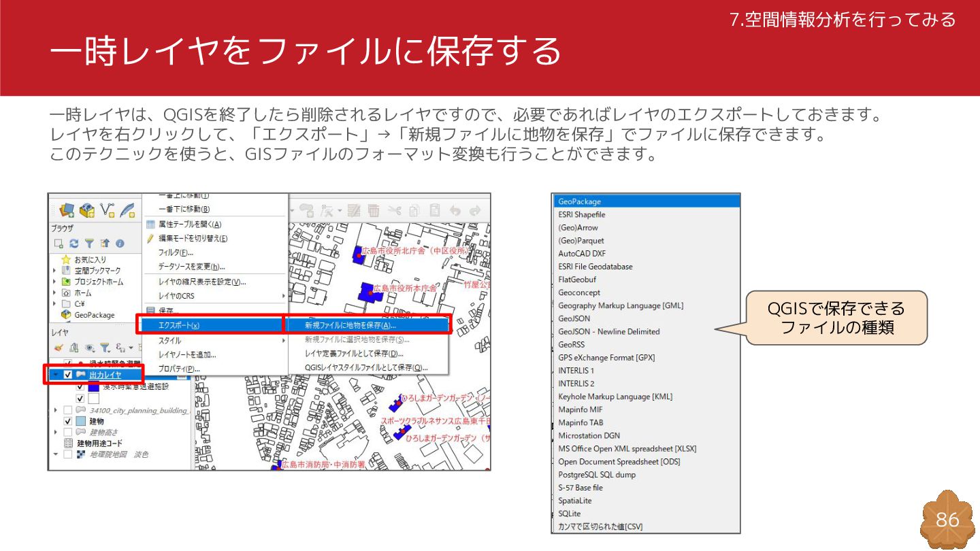The height and width of the screenshot is (551, 980).
Task: Collapse the 地理院地図 淡色 layer node
Action: click(x=55, y=454)
